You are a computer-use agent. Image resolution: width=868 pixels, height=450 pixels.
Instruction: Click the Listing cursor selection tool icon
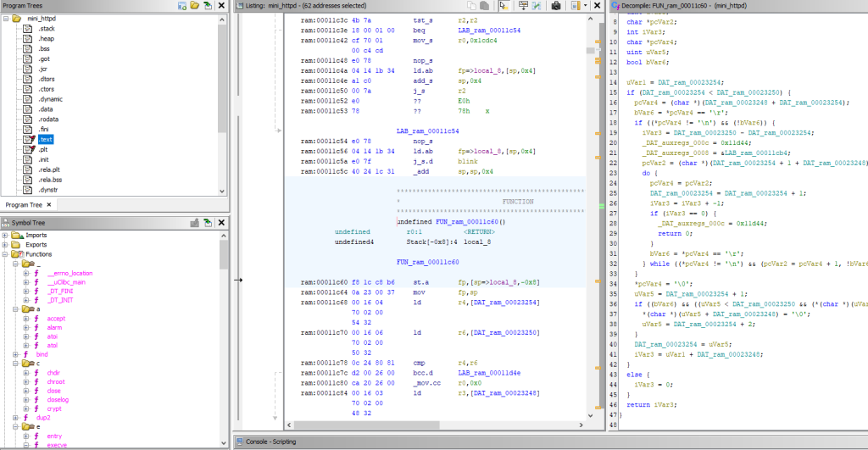pyautogui.click(x=504, y=6)
